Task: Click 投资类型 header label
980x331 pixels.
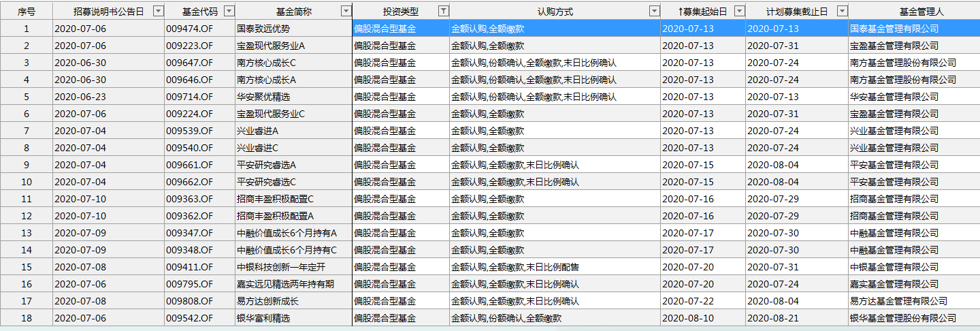Action: pyautogui.click(x=401, y=12)
